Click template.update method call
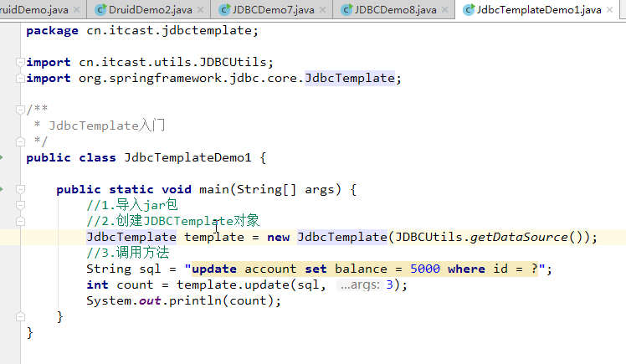Viewport: 626px width, 364px height. point(233,285)
